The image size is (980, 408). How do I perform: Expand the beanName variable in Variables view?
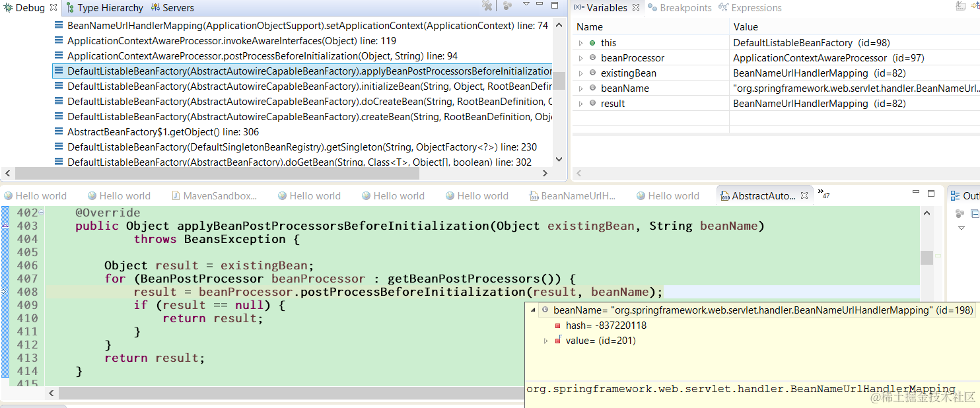(580, 88)
